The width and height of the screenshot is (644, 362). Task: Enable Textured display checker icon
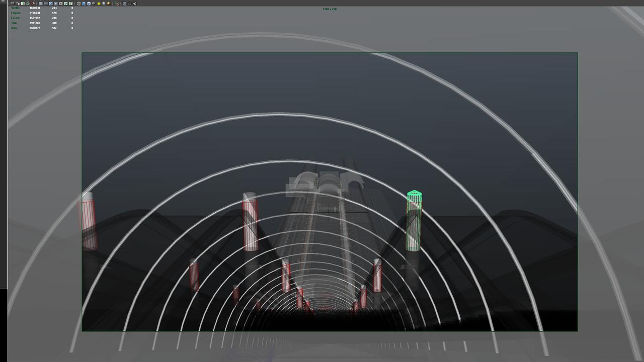94,4
